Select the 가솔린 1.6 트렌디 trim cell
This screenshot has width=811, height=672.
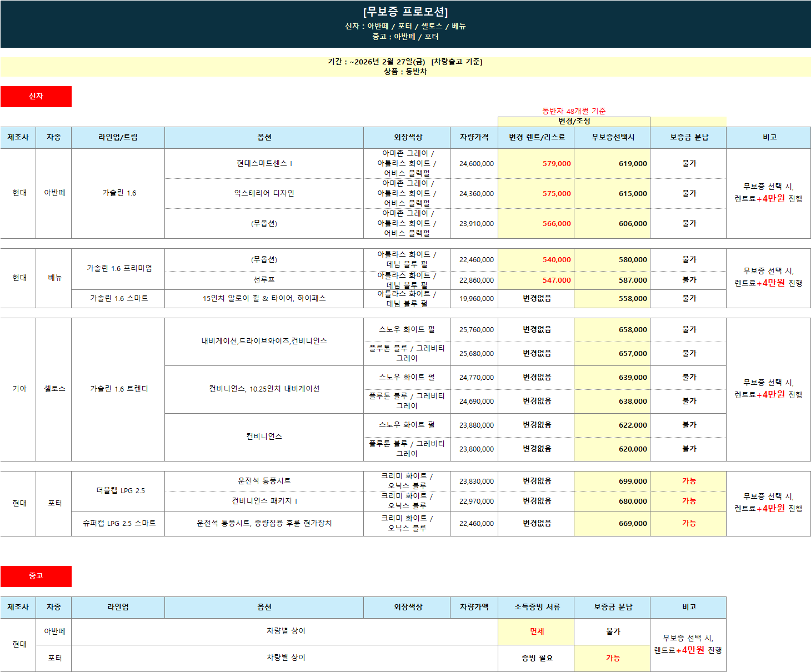click(119, 389)
